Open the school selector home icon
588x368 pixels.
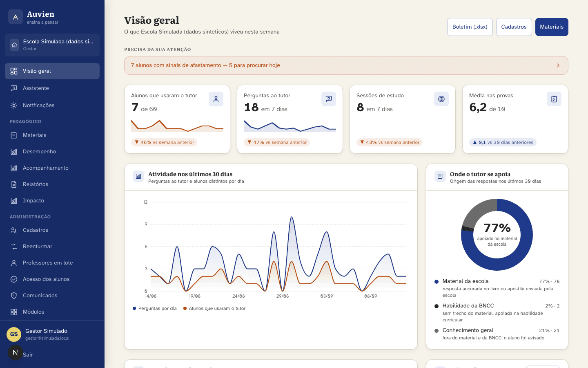[x=15, y=45]
